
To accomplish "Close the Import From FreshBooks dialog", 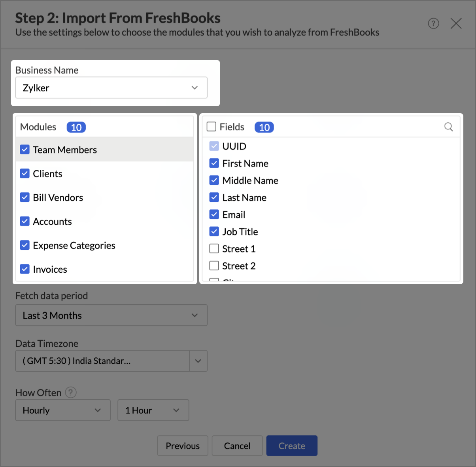I will pos(456,24).
